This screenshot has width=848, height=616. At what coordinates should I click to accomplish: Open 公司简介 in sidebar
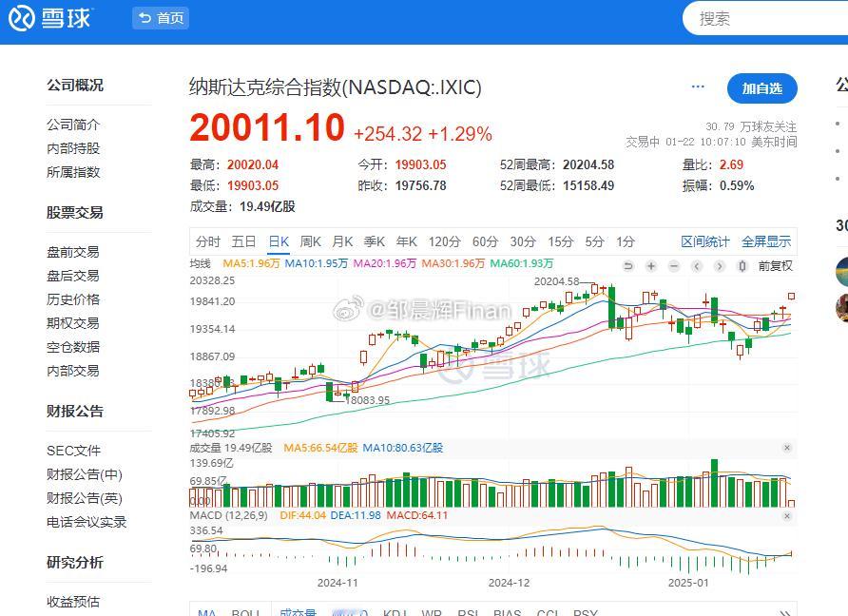[73, 125]
